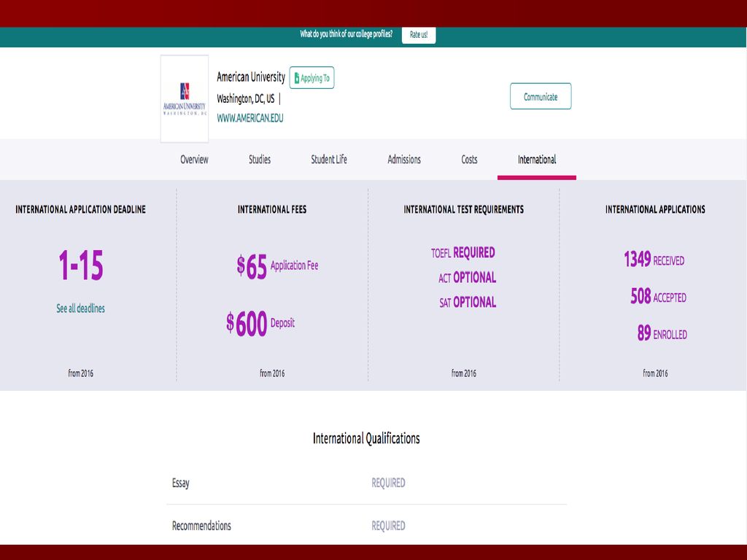This screenshot has width=747, height=560.
Task: Select the International tab
Action: pyautogui.click(x=537, y=160)
